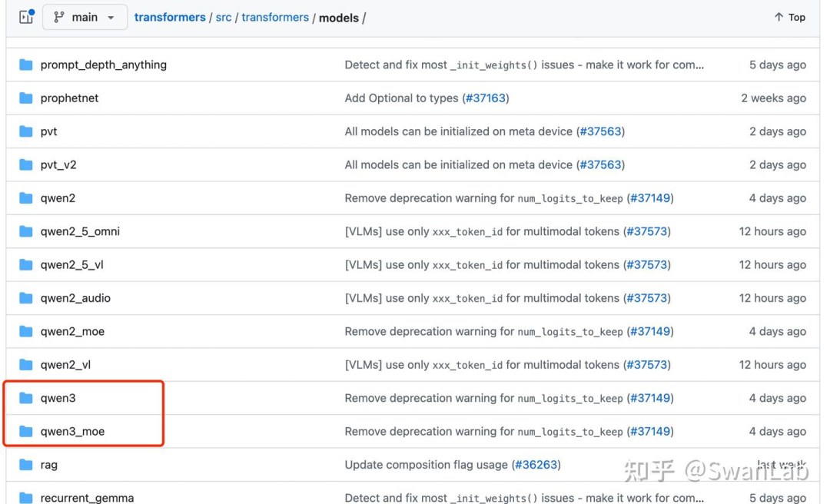Open pull request #37149 in qwen3_moe row
Viewport: 830px width, 504px height.
tap(650, 432)
